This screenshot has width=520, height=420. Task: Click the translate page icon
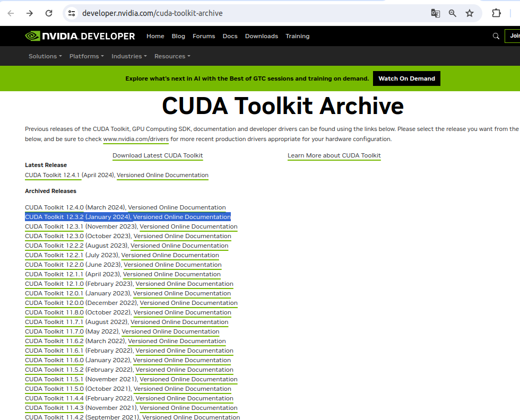tap(436, 13)
